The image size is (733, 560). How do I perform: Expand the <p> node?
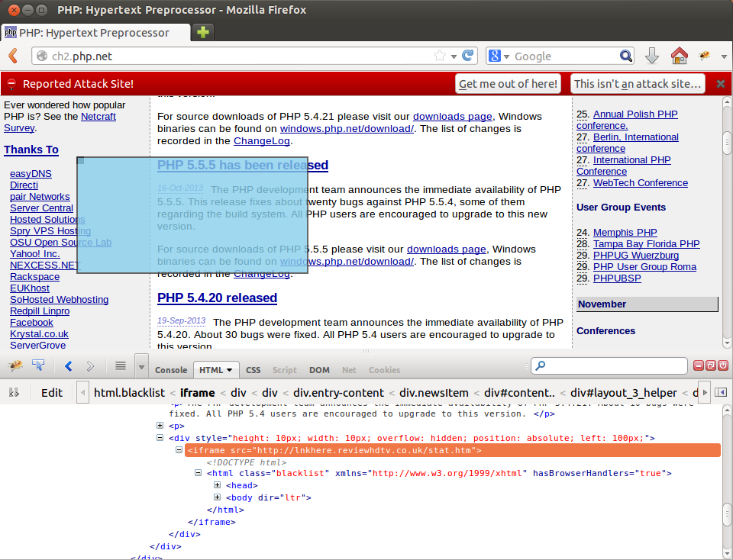[160, 426]
